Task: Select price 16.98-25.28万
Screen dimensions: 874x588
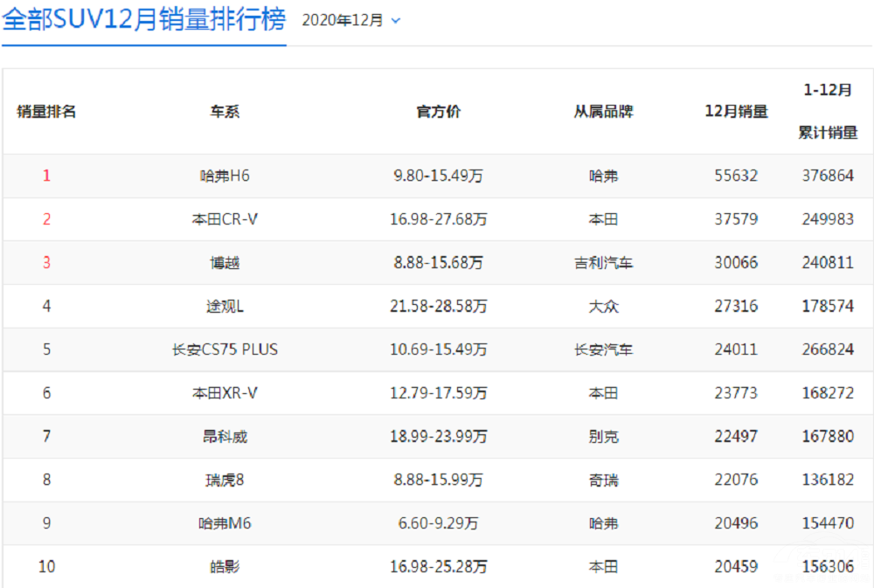Action: coord(438,567)
